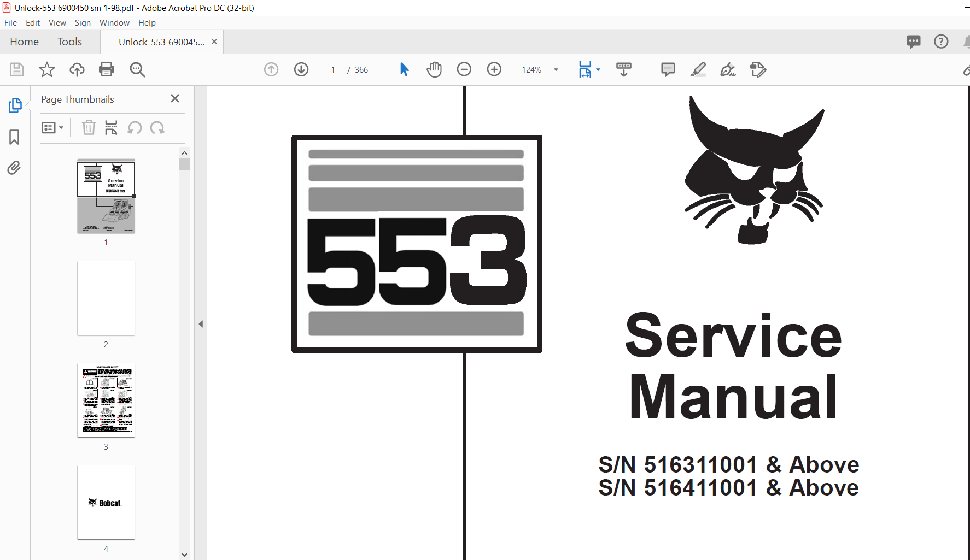Open the help question mark icon
Image resolution: width=970 pixels, height=560 pixels.
coord(941,42)
